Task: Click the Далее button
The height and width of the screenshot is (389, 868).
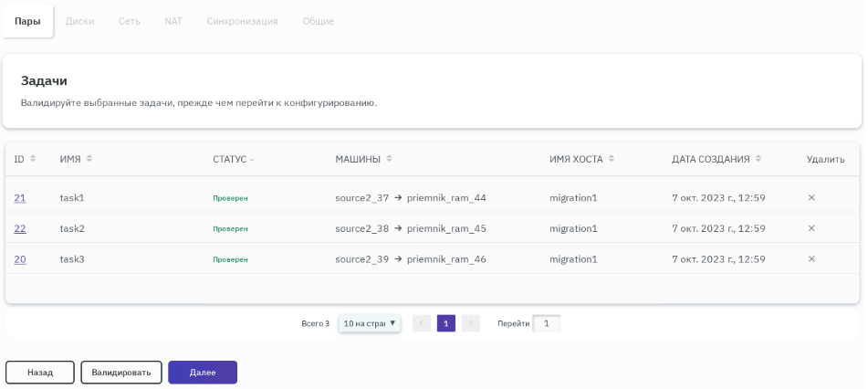Action: tap(203, 373)
